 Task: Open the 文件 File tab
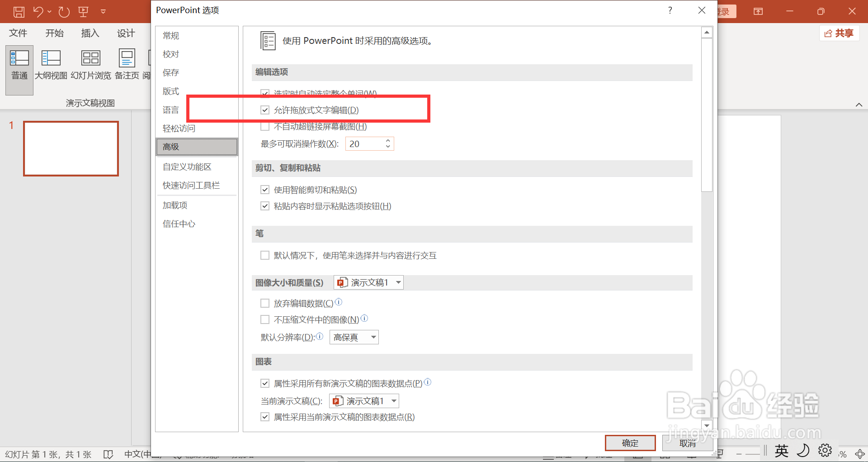[x=18, y=33]
